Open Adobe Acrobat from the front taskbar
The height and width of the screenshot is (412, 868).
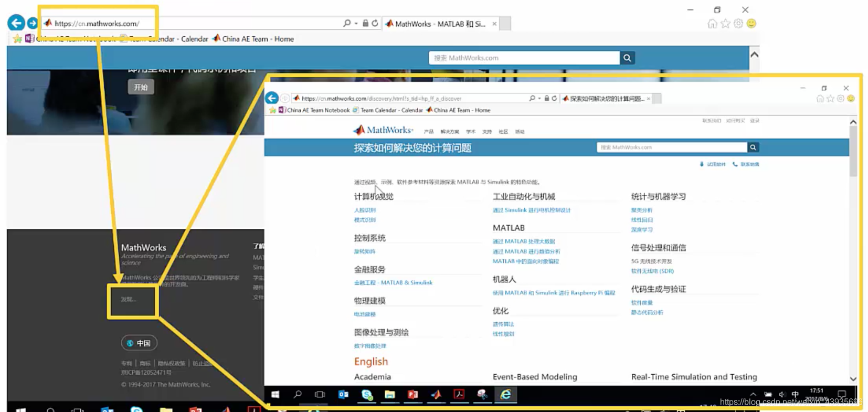[x=459, y=394]
